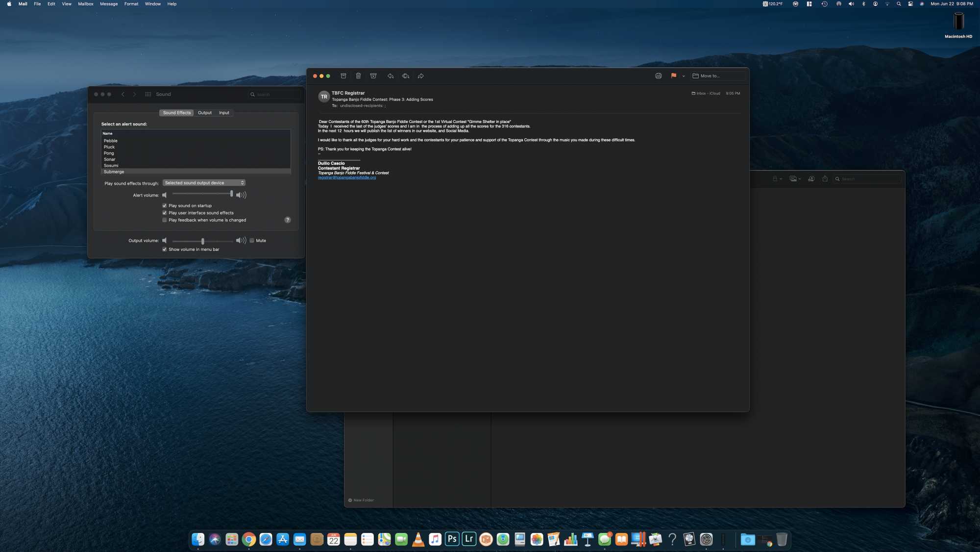Open Safari from the Dock
This screenshot has height=552, width=980.
[x=266, y=539]
